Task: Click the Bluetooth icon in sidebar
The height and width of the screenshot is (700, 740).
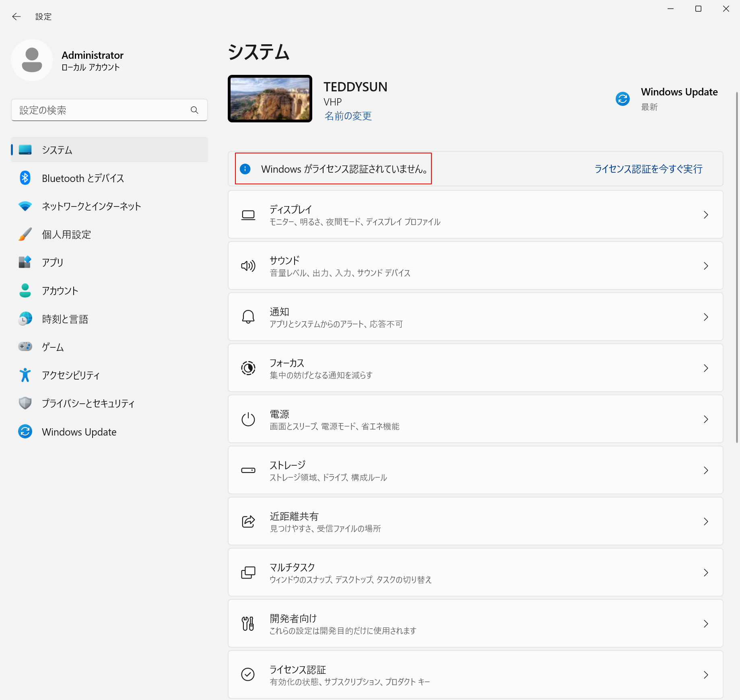Action: coord(25,178)
